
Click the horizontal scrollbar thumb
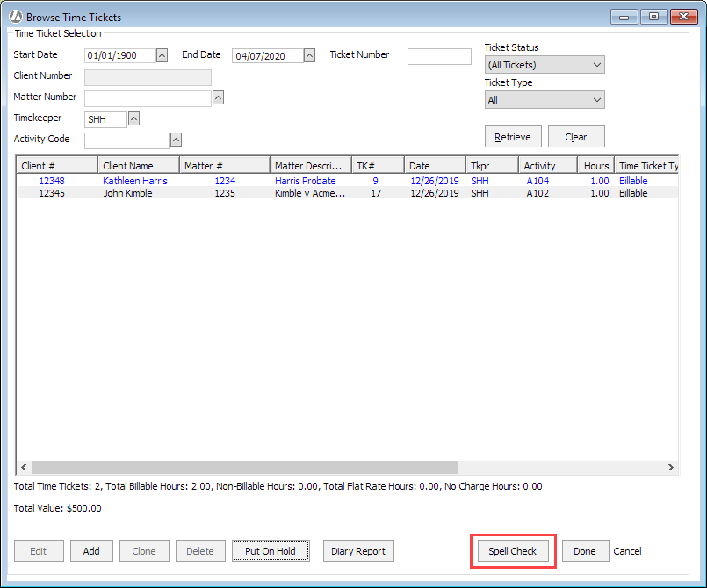point(245,467)
